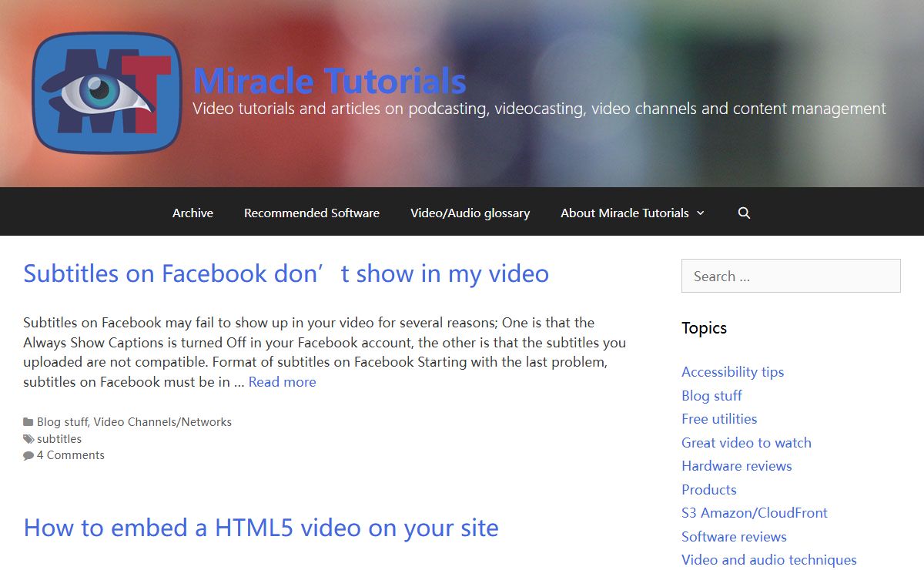Image resolution: width=924 pixels, height=570 pixels.
Task: Open Great video to watch topic
Action: coord(746,443)
